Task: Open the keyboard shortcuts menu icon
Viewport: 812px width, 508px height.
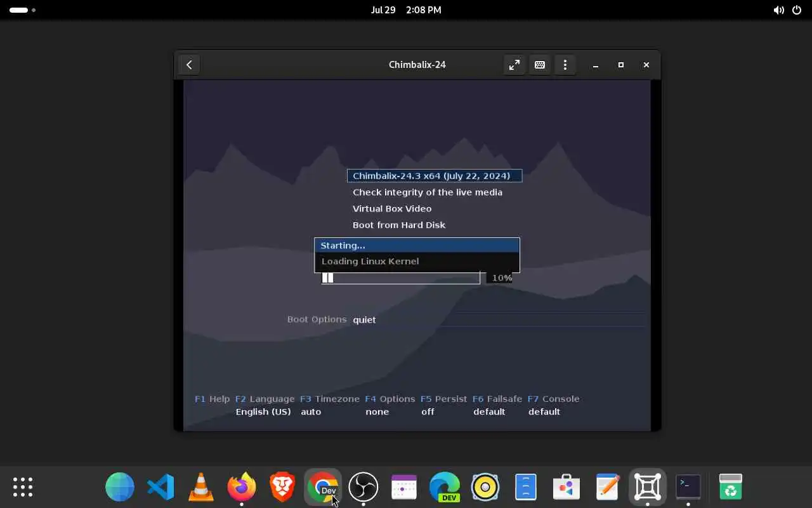Action: 540,65
